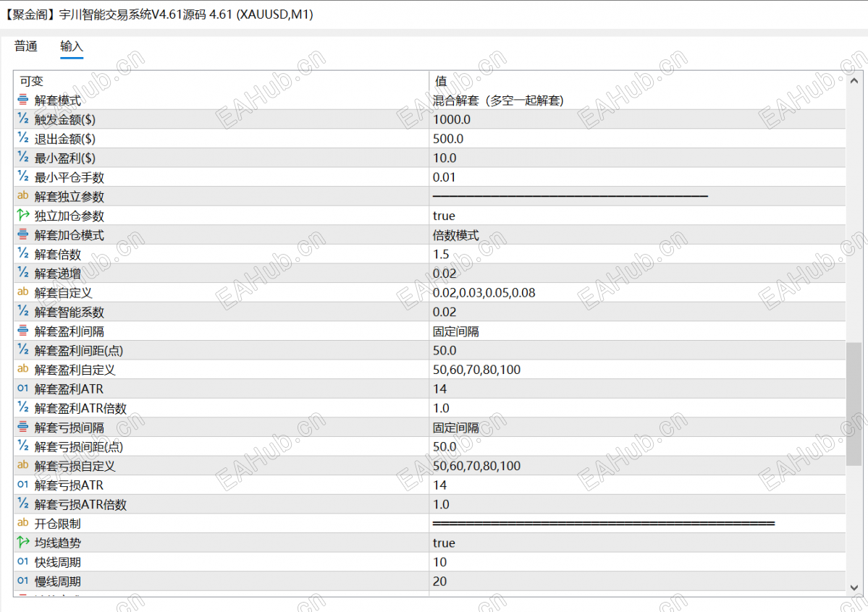
Task: Select the 输入 tab
Action: click(72, 46)
